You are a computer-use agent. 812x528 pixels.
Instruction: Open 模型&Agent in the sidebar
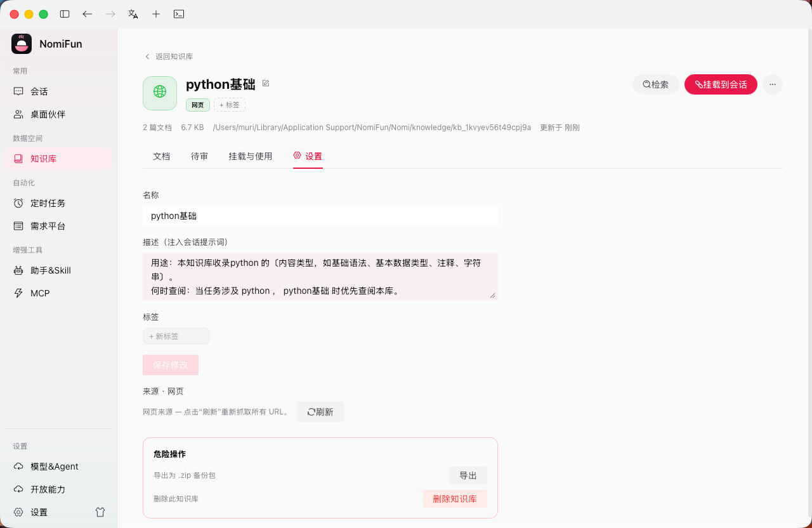58,466
